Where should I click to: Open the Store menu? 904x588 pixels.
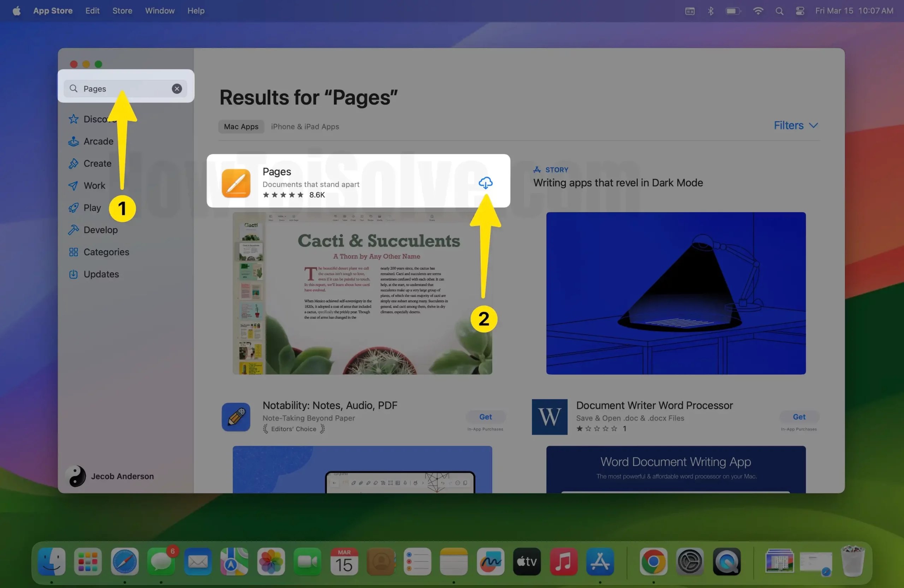pyautogui.click(x=122, y=11)
